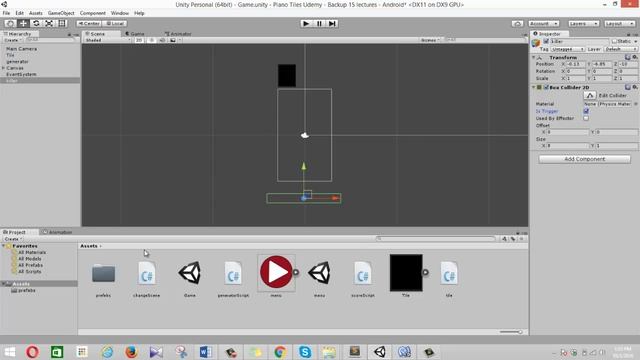Select generator object in Hierarchy
Screen dimensions: 640x360
[17, 62]
